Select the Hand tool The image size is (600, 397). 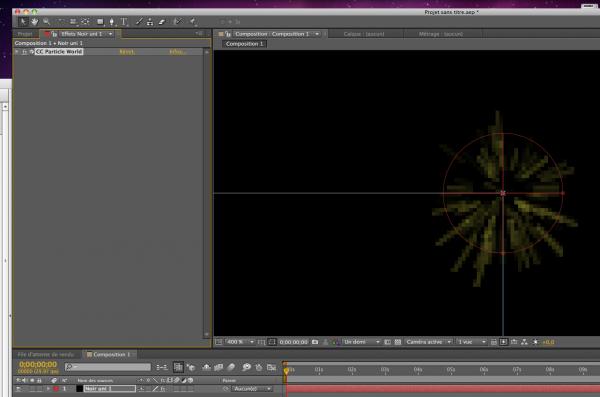coord(35,22)
